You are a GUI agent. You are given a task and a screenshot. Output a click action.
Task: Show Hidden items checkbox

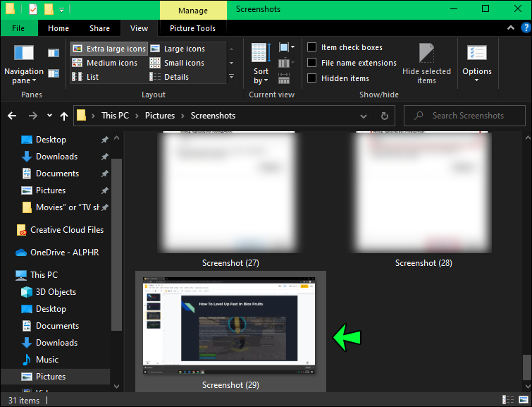pyautogui.click(x=312, y=78)
